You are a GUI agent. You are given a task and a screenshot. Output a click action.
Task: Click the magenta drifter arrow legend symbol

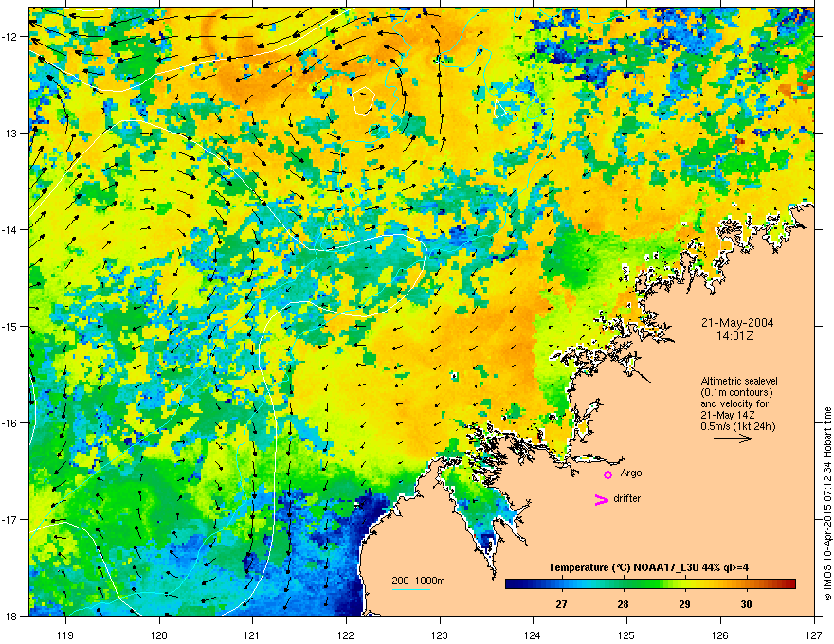601,499
